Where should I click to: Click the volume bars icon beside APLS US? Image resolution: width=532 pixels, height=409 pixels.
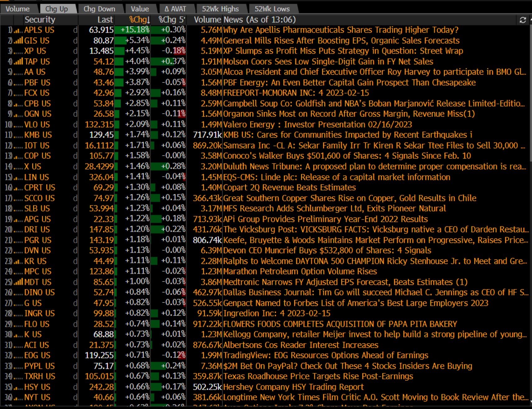(x=19, y=30)
